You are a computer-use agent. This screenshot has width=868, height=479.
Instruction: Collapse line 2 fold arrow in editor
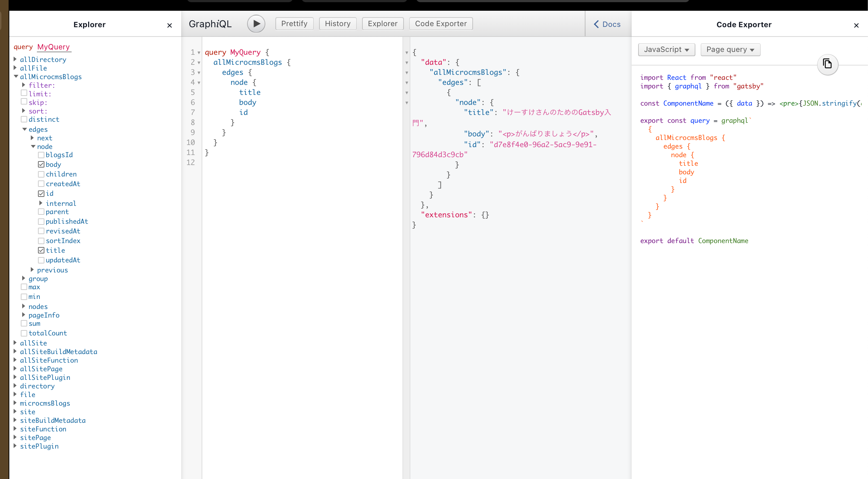pyautogui.click(x=199, y=63)
